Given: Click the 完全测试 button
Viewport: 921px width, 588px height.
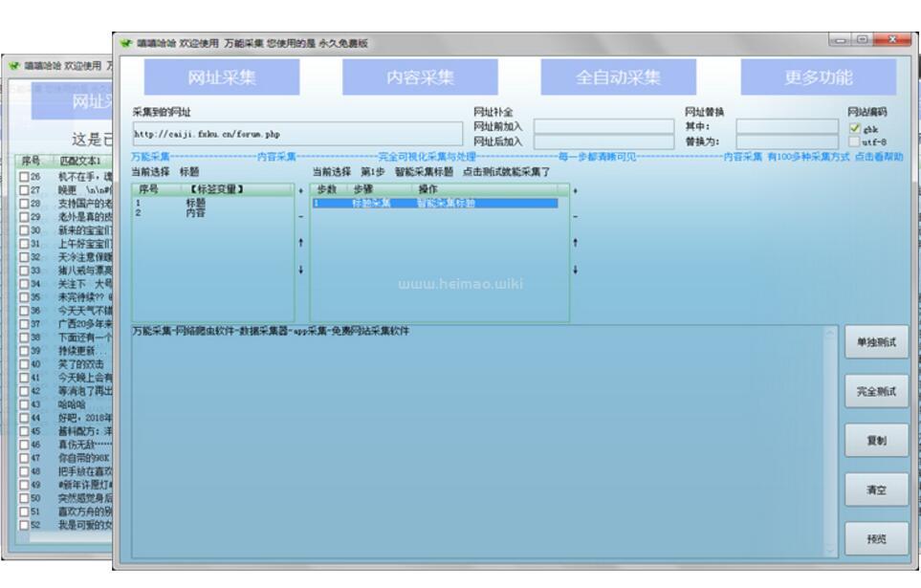Looking at the screenshot, I should (x=874, y=391).
